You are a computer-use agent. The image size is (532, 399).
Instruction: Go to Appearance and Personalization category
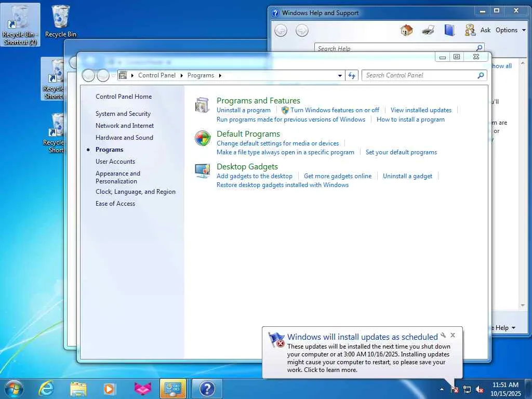pyautogui.click(x=118, y=177)
